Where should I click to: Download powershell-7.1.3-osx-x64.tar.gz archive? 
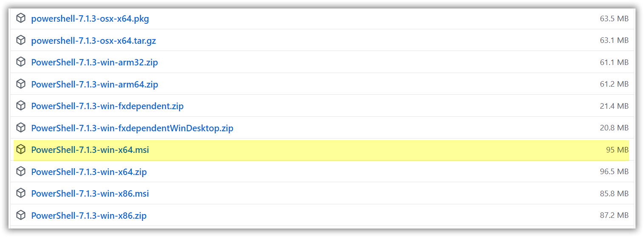point(94,41)
